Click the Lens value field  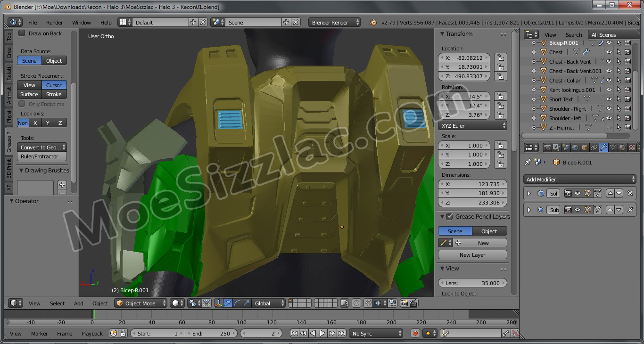472,283
